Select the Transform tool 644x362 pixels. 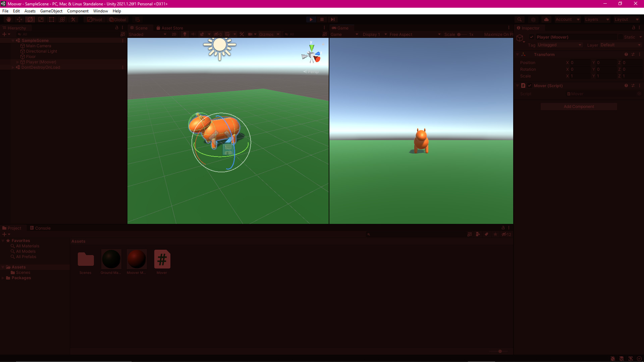tap(62, 19)
